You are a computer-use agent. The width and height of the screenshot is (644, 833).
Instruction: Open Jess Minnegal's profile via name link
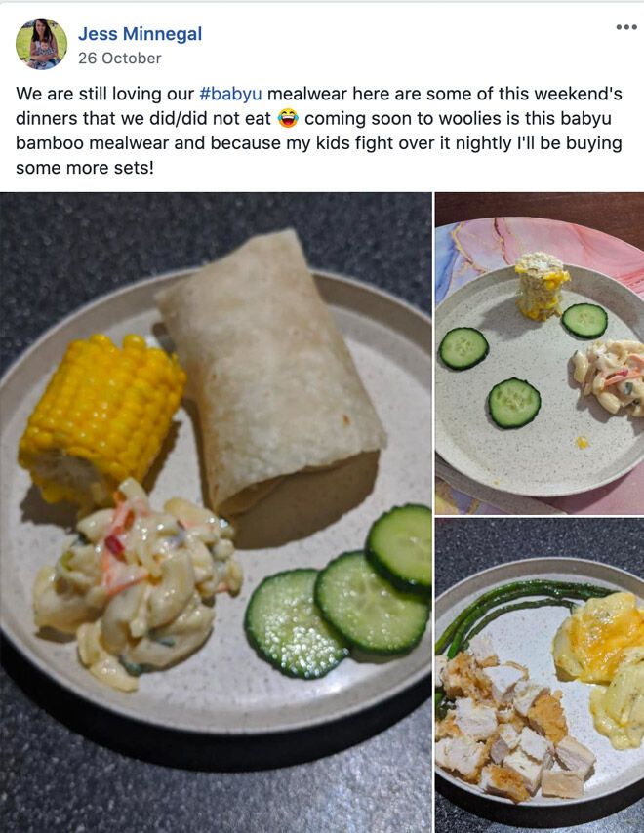point(140,34)
